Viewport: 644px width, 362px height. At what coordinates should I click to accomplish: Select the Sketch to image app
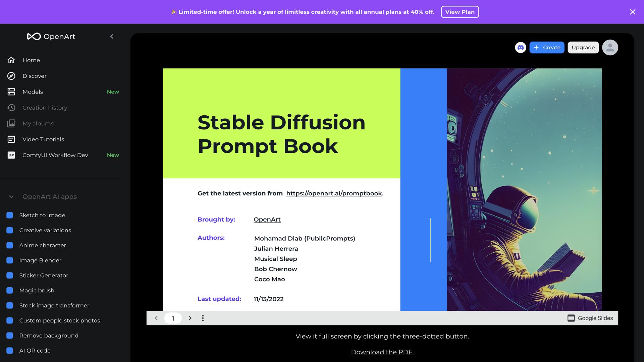pyautogui.click(x=42, y=215)
